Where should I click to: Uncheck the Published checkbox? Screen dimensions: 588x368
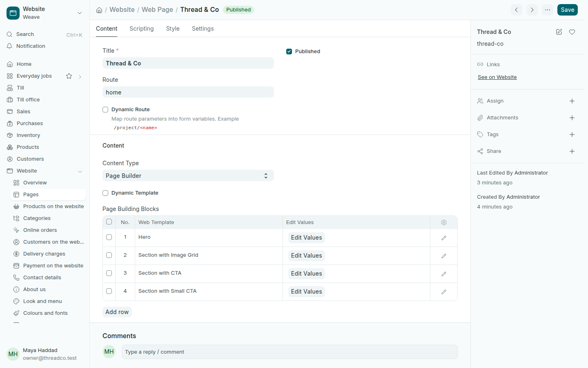point(289,52)
